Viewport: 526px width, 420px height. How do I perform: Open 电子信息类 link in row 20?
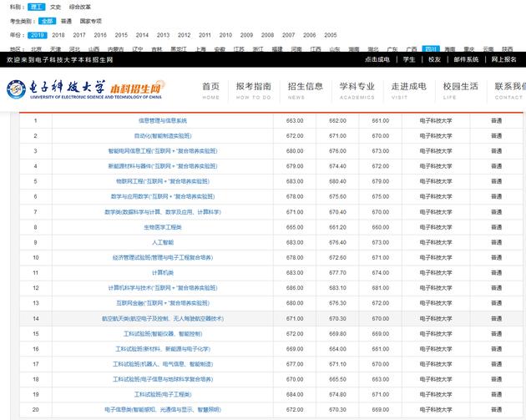coord(163,410)
